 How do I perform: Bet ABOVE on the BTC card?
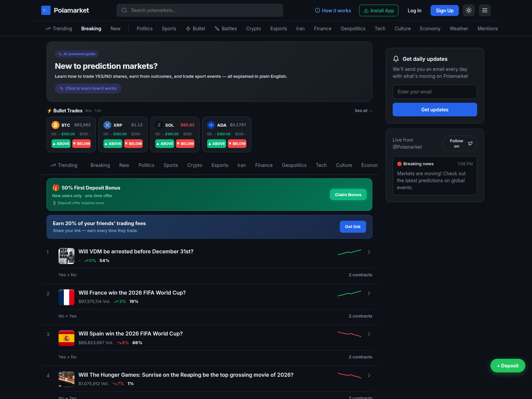pyautogui.click(x=61, y=144)
